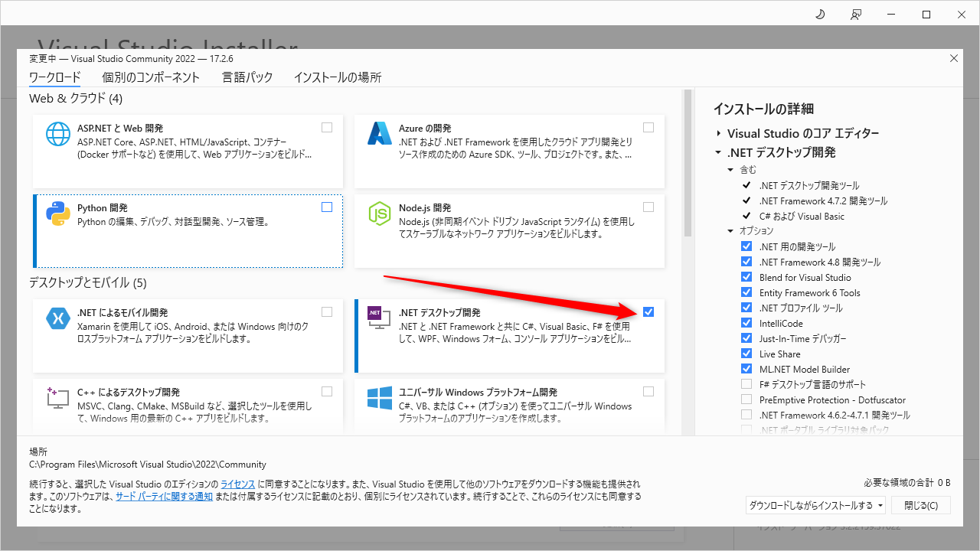This screenshot has width=980, height=551.
Task: Click the 閉じる(C) button
Action: pos(921,505)
